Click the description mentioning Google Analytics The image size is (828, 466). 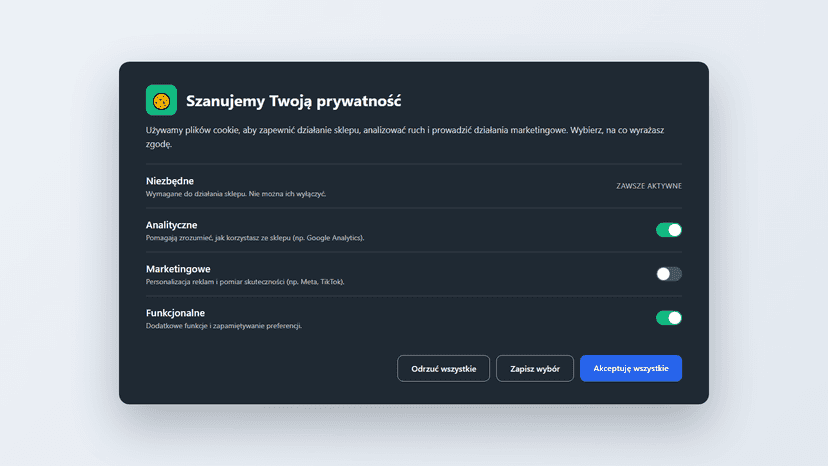pos(255,238)
